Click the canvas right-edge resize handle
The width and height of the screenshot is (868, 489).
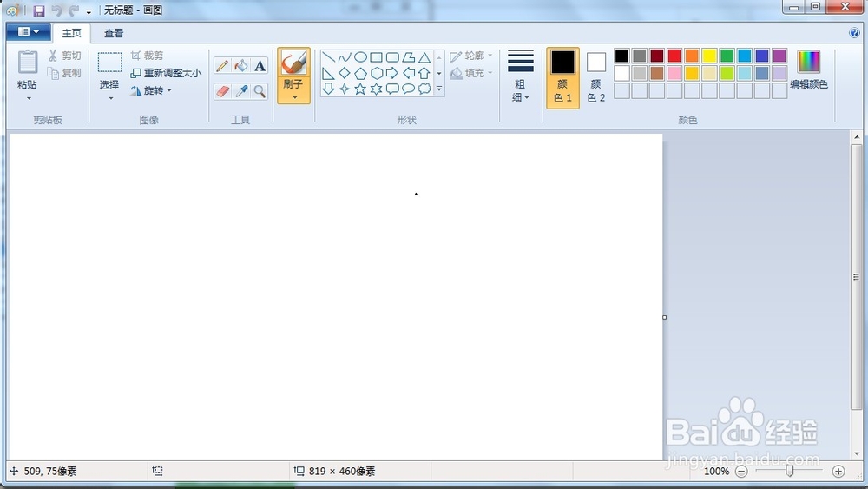click(x=664, y=317)
